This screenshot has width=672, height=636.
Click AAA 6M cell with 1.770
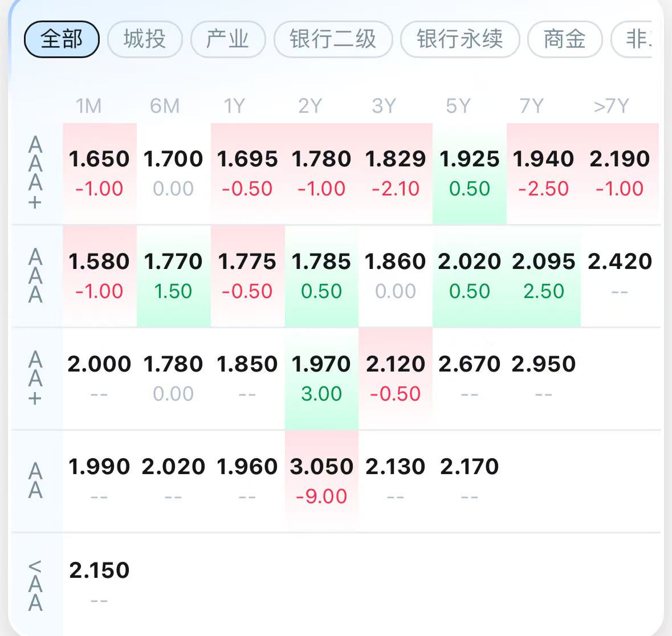pos(174,276)
